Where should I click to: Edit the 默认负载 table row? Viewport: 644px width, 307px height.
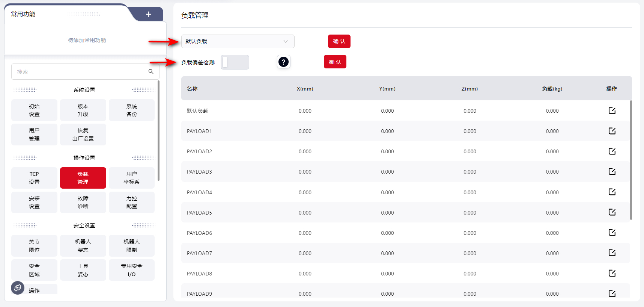pos(612,111)
